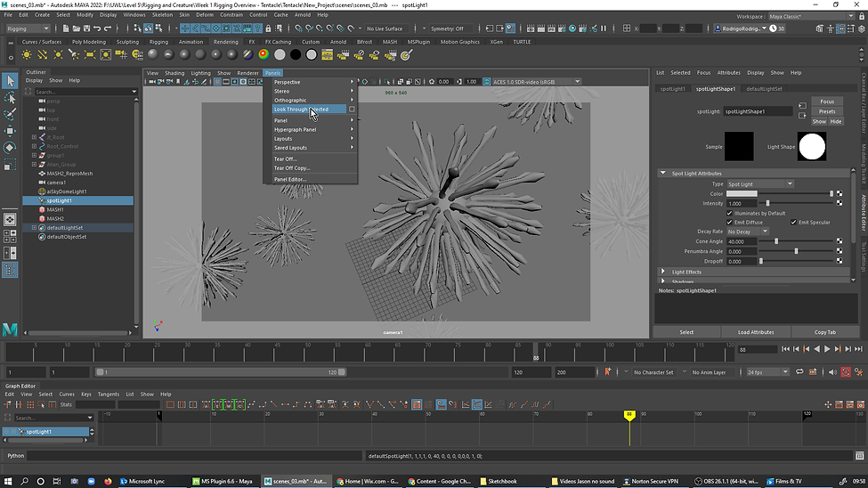Open Windows taskbar search
The height and width of the screenshot is (488, 868).
(x=24, y=482)
